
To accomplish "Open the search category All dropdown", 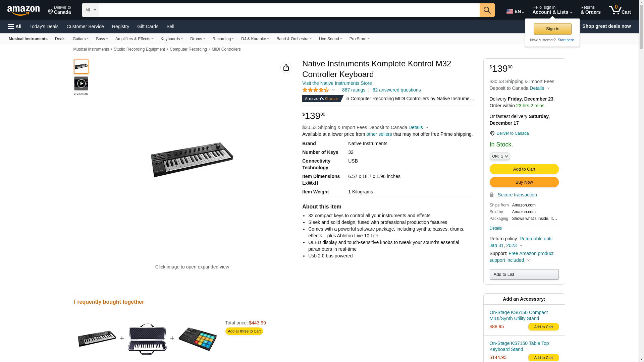I will pos(91,10).
